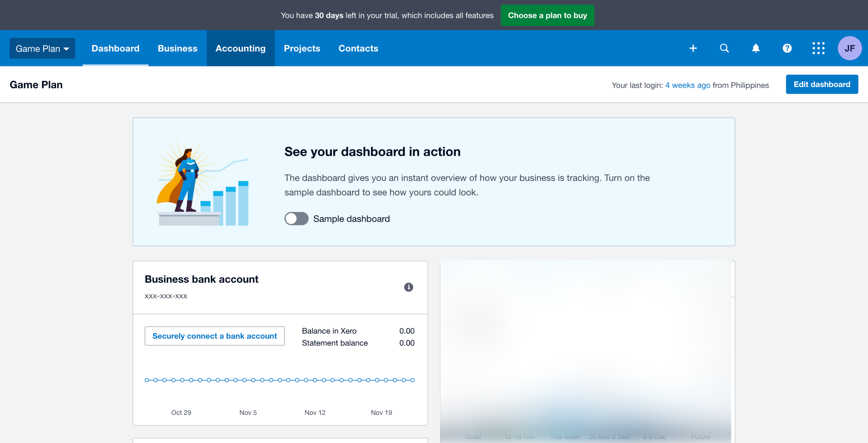Switch to the Dashboard tab

coord(115,48)
